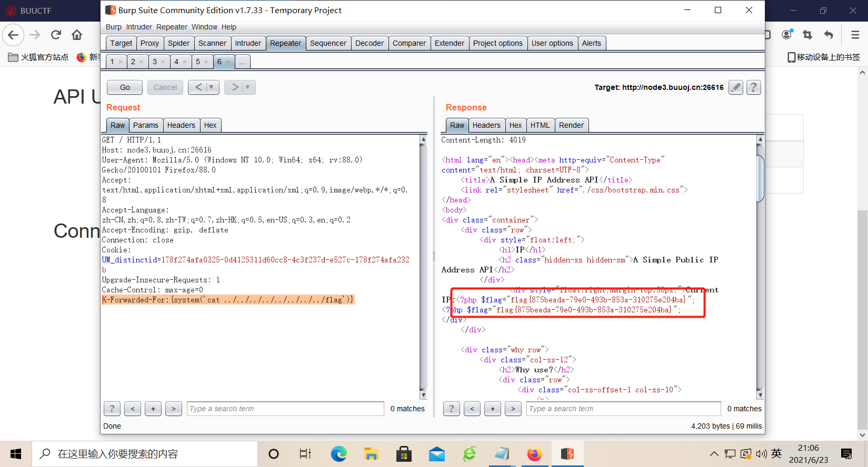Open the Window menu
Screen dimensions: 868x467
coord(204,27)
